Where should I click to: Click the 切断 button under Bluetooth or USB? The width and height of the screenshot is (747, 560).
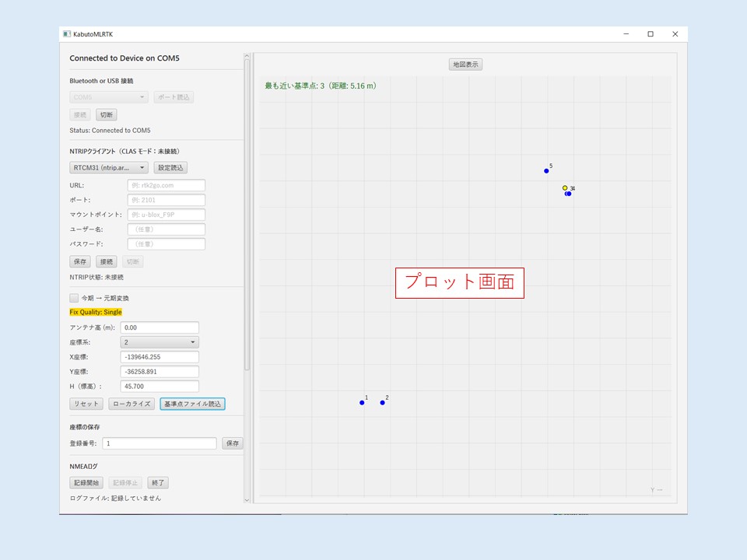tap(107, 115)
